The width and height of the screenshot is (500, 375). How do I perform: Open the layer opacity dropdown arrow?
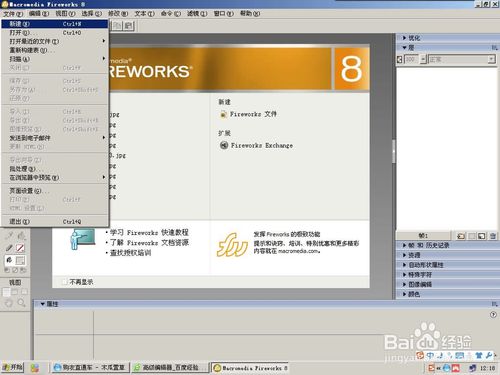pos(423,59)
